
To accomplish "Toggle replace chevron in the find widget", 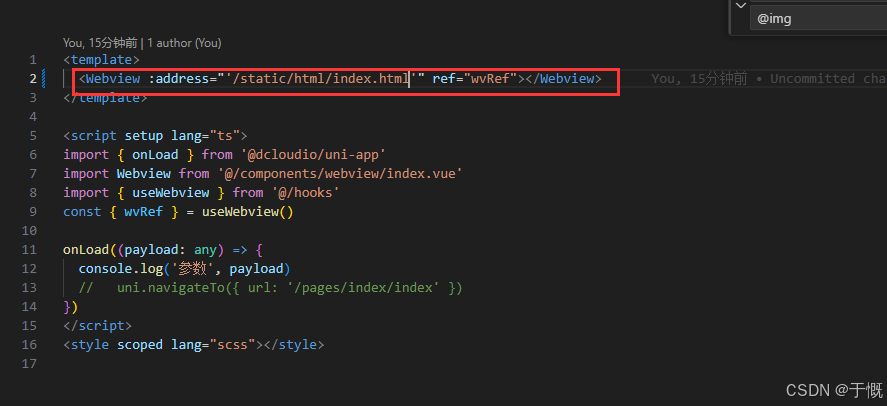I will point(741,5).
